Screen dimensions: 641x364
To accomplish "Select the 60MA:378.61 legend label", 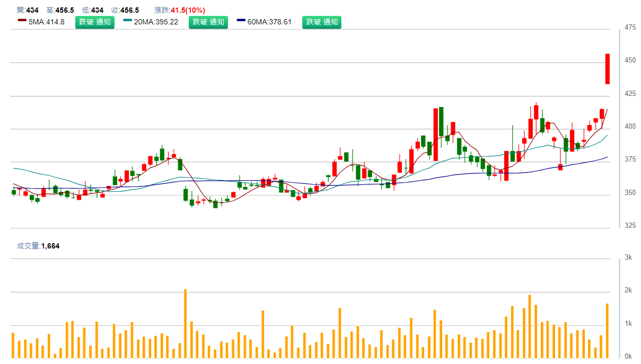I will [269, 22].
